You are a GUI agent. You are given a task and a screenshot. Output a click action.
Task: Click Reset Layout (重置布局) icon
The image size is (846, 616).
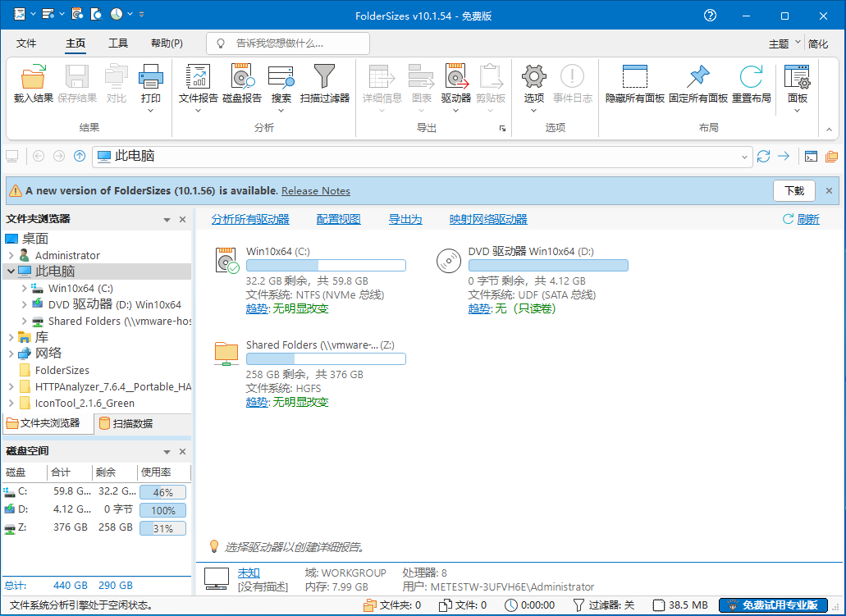(751, 76)
